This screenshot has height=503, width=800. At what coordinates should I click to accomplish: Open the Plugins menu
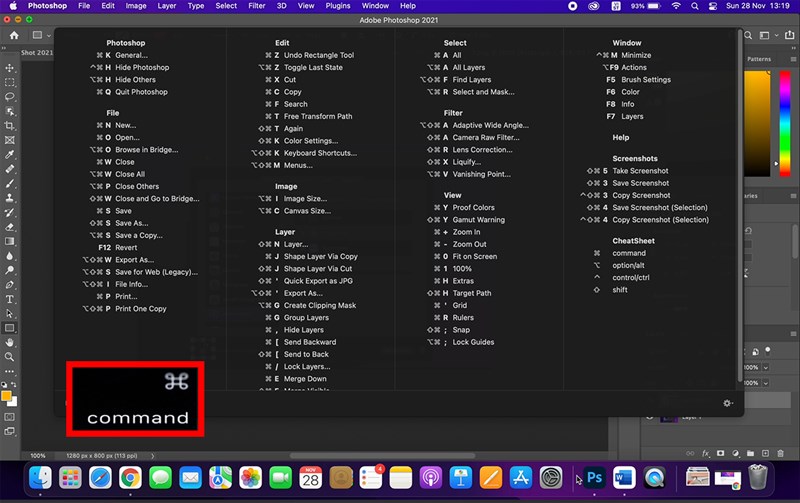pyautogui.click(x=339, y=6)
